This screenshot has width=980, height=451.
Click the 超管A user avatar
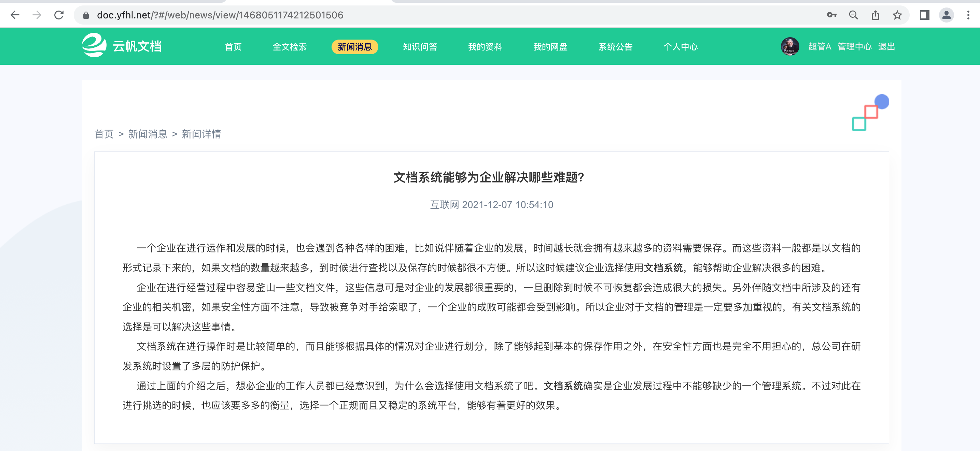tap(790, 46)
